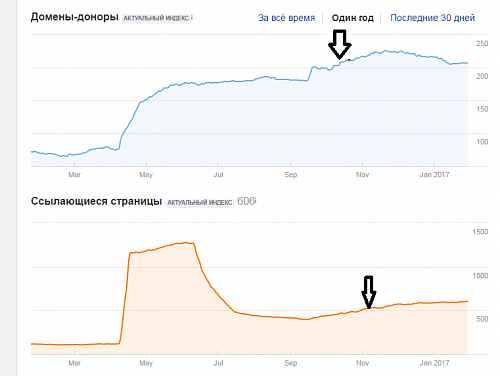Click Nov marker on blue chart axis
The width and height of the screenshot is (500, 376).
pos(362,174)
